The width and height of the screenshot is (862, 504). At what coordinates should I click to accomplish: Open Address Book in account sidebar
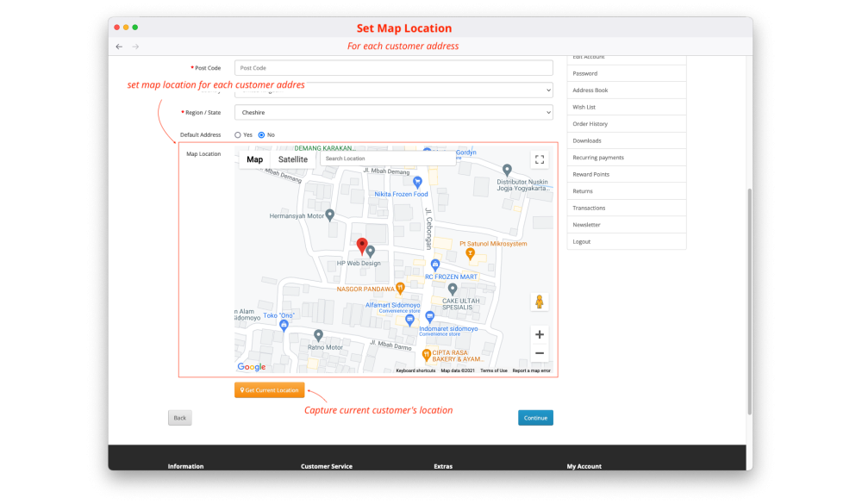tap(590, 90)
